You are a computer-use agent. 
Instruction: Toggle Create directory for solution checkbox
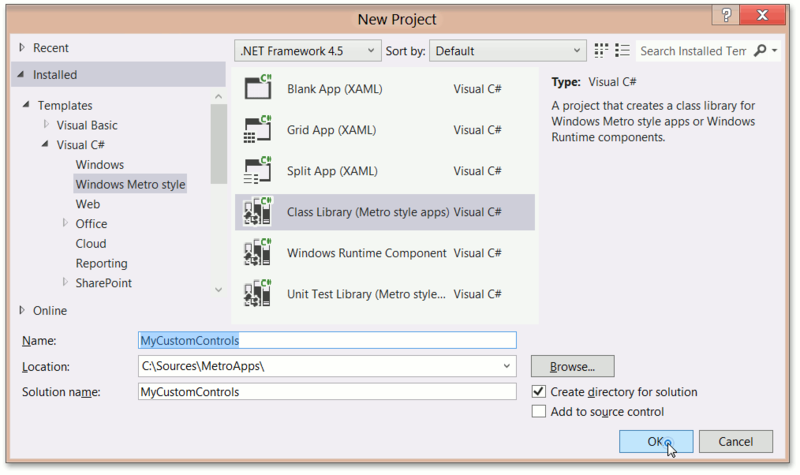(x=538, y=391)
